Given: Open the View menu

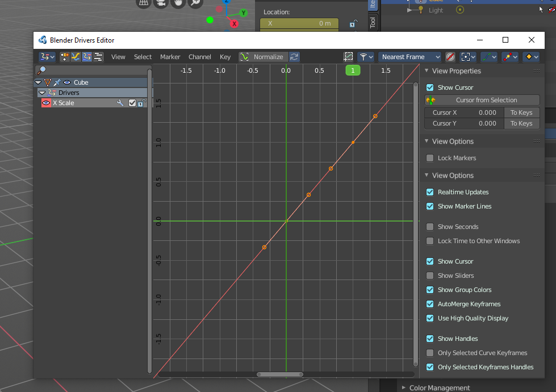Looking at the screenshot, I should [x=118, y=57].
